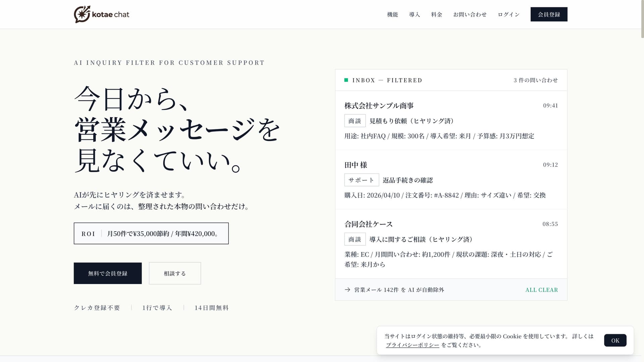The height and width of the screenshot is (362, 644).
Task: Open the 機能 menu item
Action: pos(392,14)
